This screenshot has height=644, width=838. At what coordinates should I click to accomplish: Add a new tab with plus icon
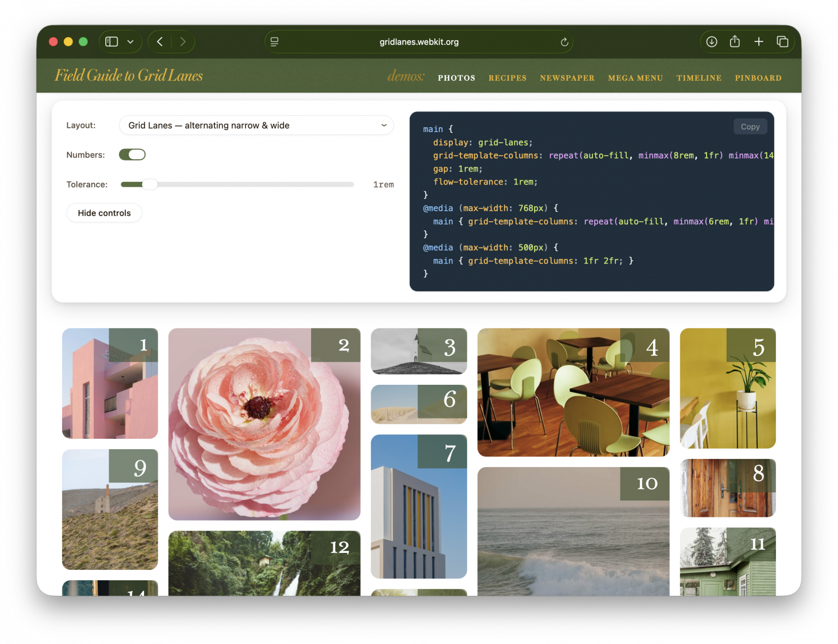(759, 42)
